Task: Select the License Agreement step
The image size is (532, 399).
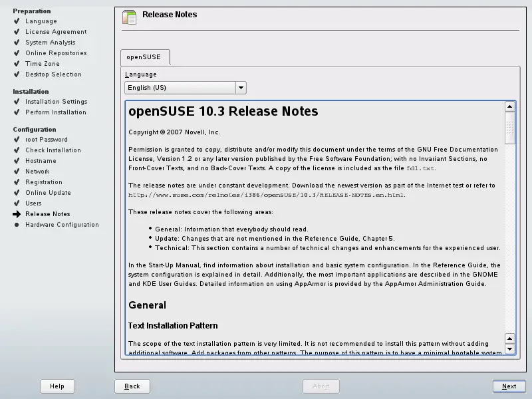Action: click(56, 32)
